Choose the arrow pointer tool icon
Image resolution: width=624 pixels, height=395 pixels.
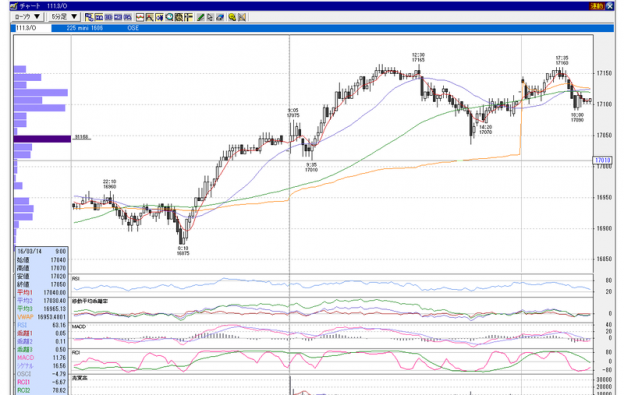pyautogui.click(x=210, y=17)
